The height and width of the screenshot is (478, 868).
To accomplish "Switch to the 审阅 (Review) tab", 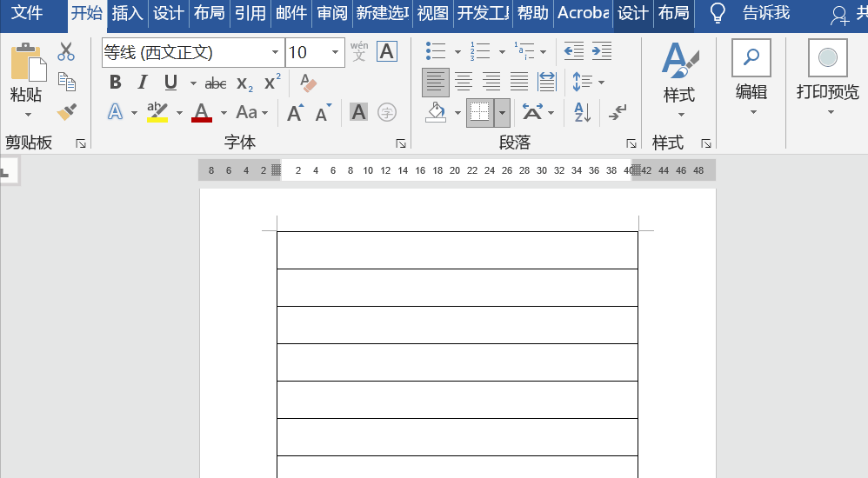I will [x=332, y=13].
